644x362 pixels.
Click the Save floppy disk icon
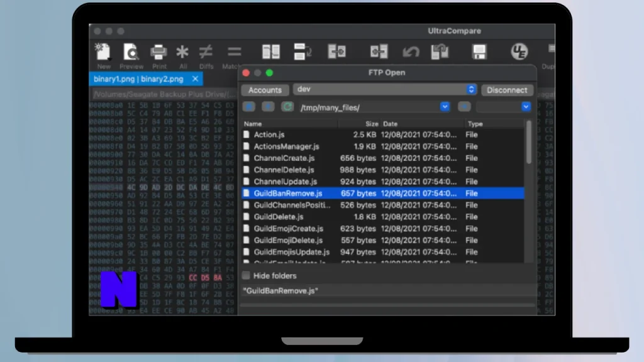(479, 52)
